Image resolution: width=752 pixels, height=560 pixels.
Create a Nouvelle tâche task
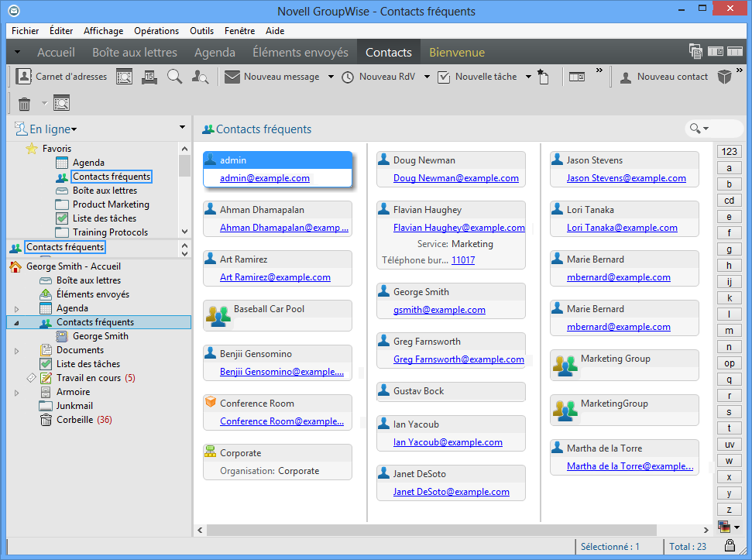tap(478, 77)
